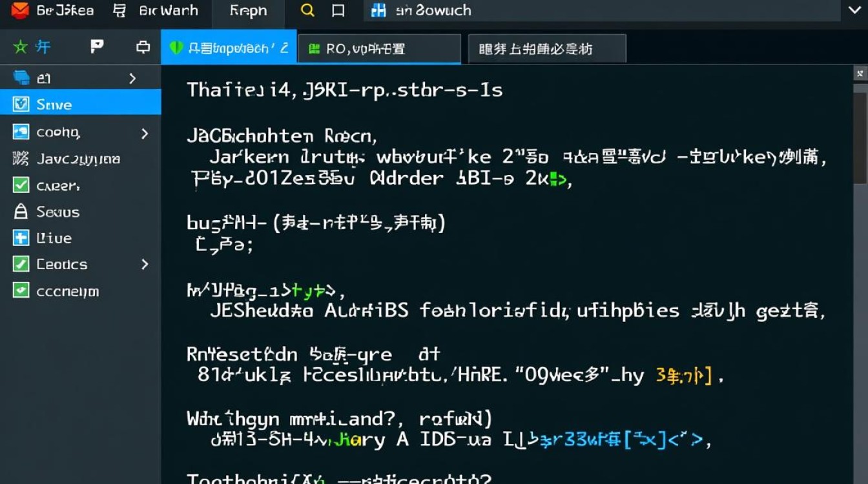
Task: Select the green star icon below the menu bar
Action: [x=21, y=46]
